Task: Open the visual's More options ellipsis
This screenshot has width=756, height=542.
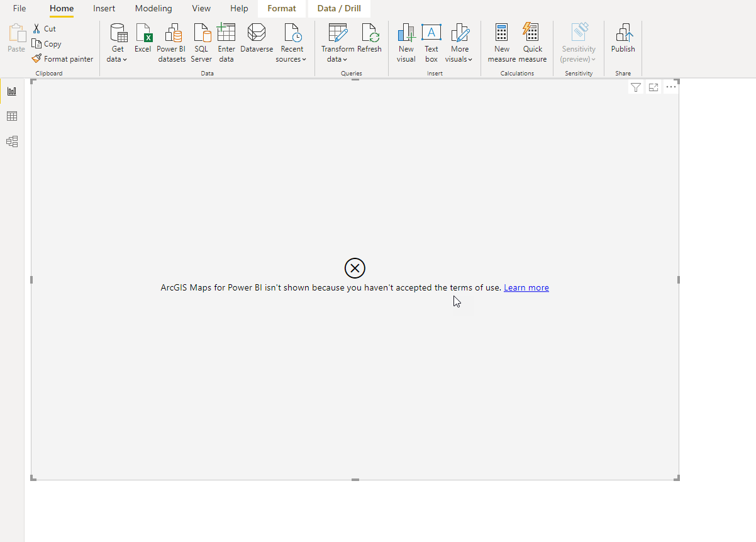Action: [671, 87]
